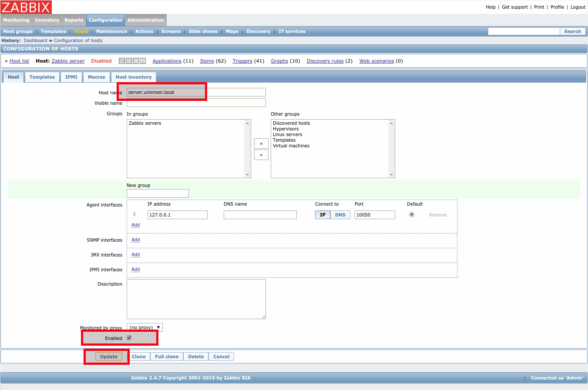Open the Applications link
The image size is (588, 390).
click(x=167, y=61)
